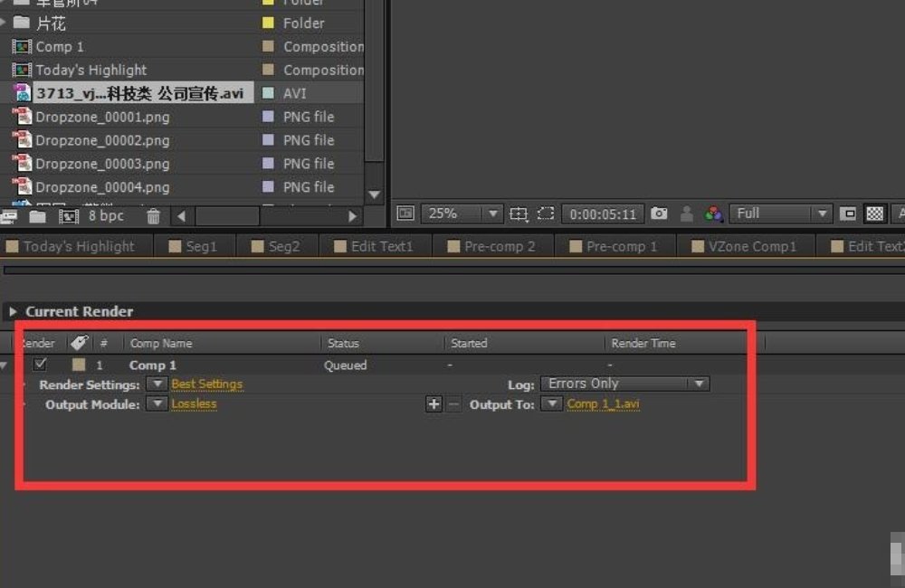The image size is (905, 588).
Task: Click the new composition icon
Action: coord(69,216)
